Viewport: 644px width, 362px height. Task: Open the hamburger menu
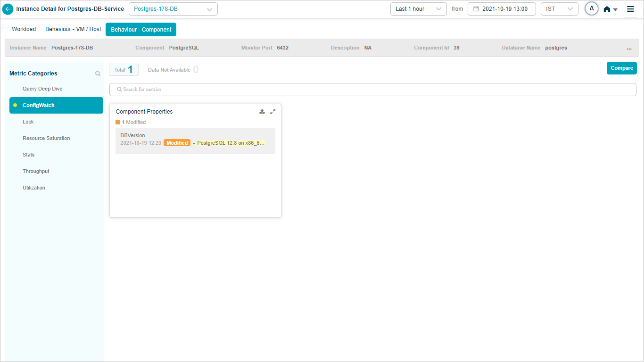point(630,9)
